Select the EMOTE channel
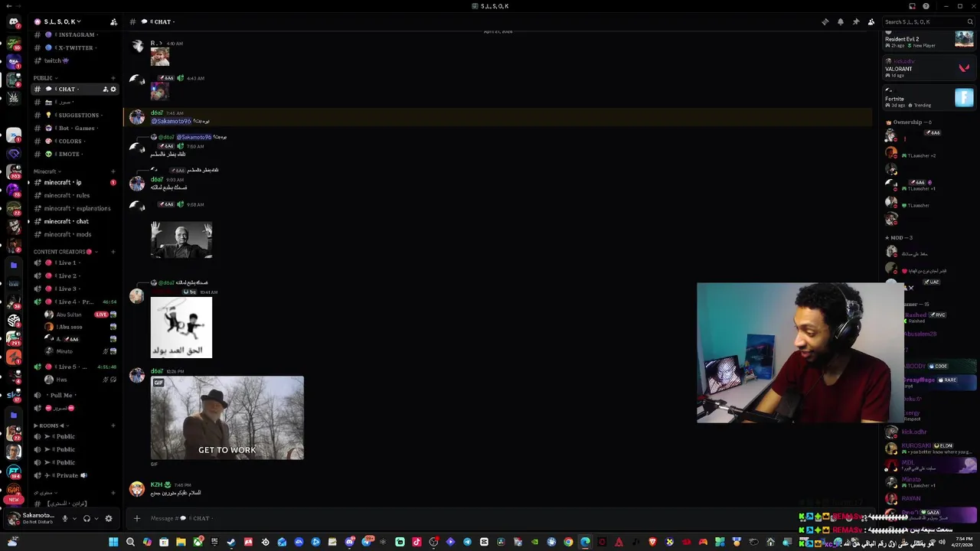 pyautogui.click(x=75, y=154)
